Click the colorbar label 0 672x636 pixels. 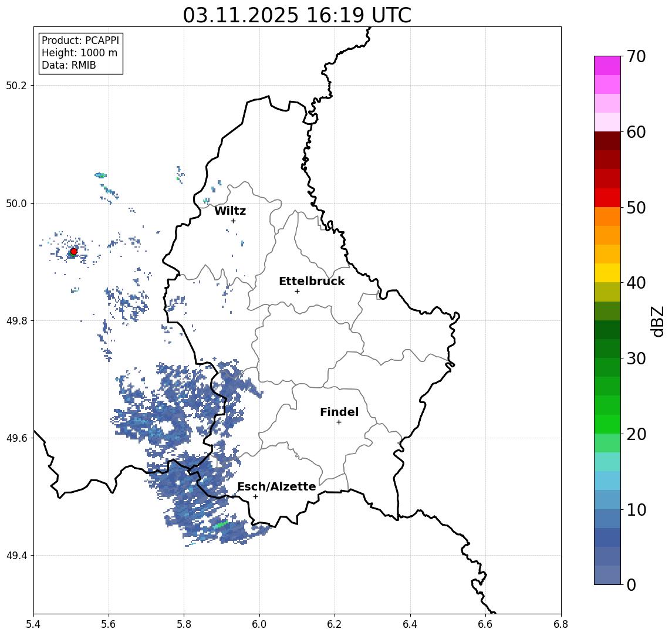(632, 584)
